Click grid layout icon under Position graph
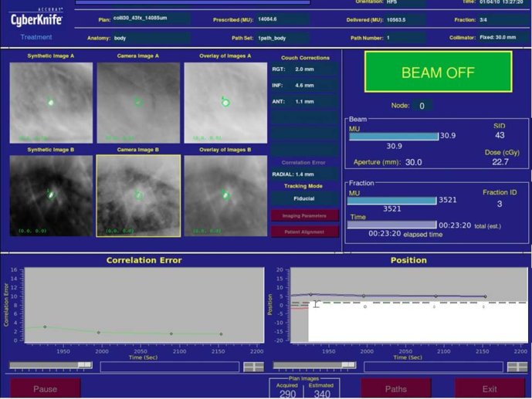Image resolution: width=532 pixels, height=399 pixels. 517,367
